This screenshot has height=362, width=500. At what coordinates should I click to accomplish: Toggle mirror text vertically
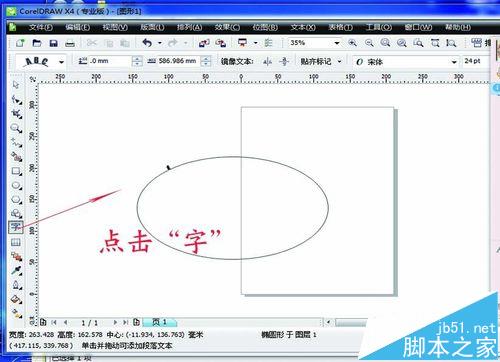(284, 61)
